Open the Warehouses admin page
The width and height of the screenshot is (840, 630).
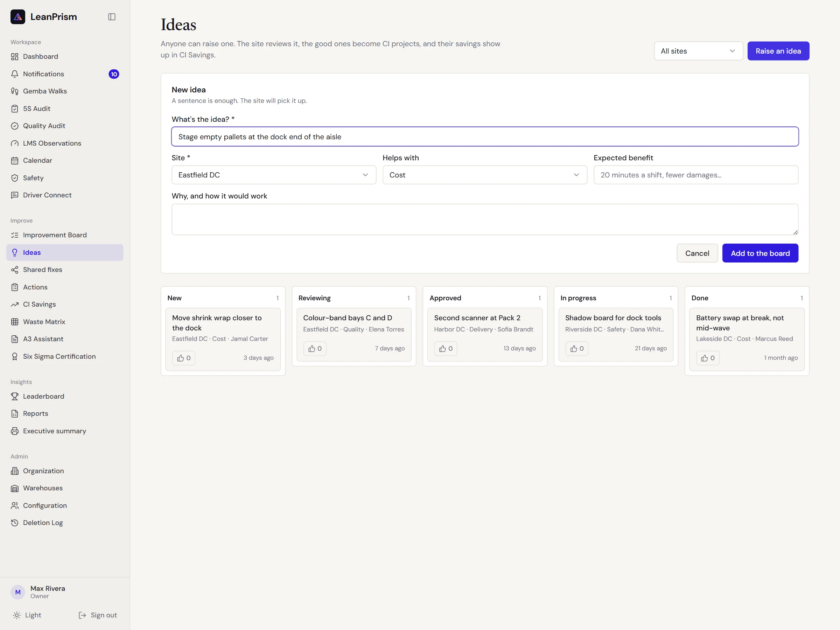[65, 488]
